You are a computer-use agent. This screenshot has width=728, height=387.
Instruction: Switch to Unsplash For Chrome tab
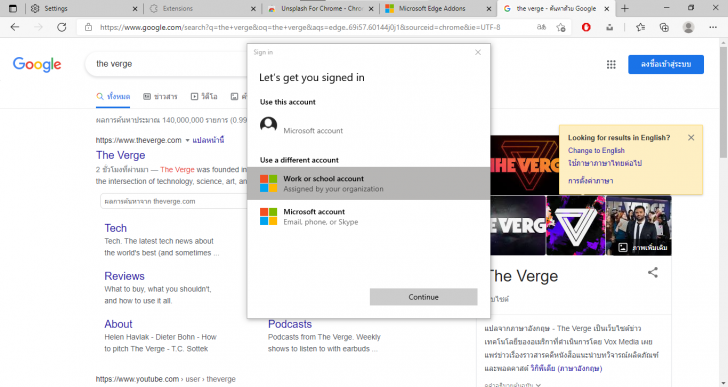click(x=320, y=8)
